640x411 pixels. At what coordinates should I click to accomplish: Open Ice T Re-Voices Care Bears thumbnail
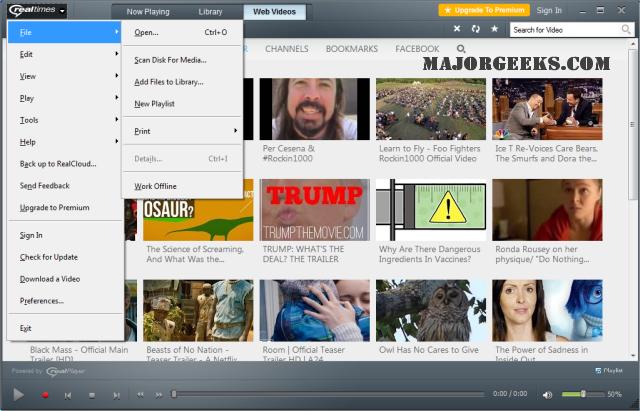pos(547,109)
